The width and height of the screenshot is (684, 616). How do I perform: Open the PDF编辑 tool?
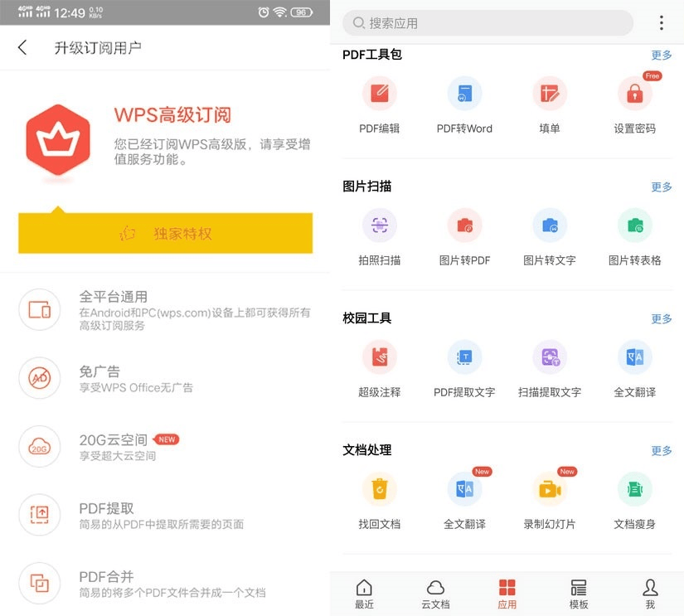(380, 103)
